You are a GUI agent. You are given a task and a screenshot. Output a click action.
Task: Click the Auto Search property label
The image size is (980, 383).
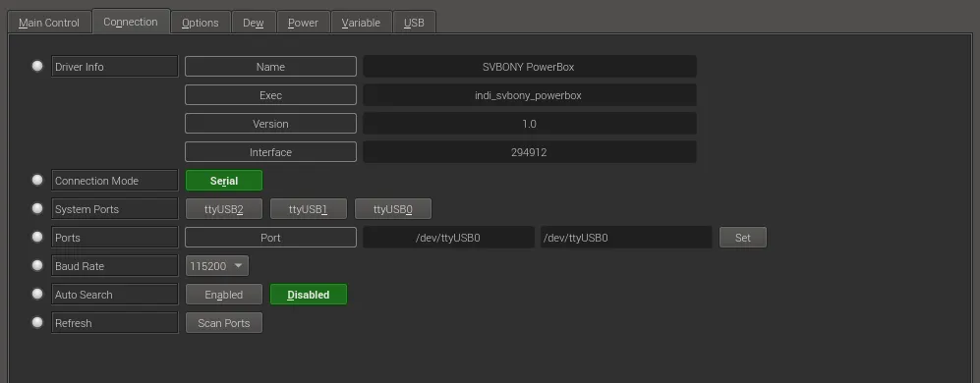coord(115,295)
